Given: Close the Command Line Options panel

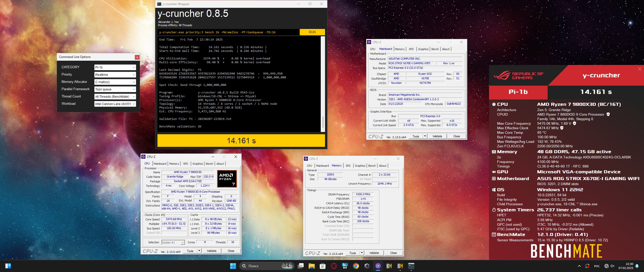Looking at the screenshot, I should [137, 57].
